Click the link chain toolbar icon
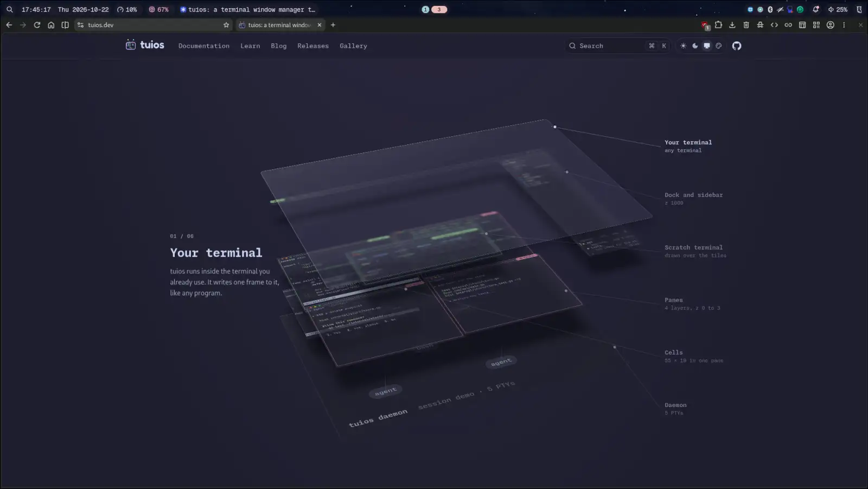Viewport: 868px width, 489px height. tap(788, 25)
